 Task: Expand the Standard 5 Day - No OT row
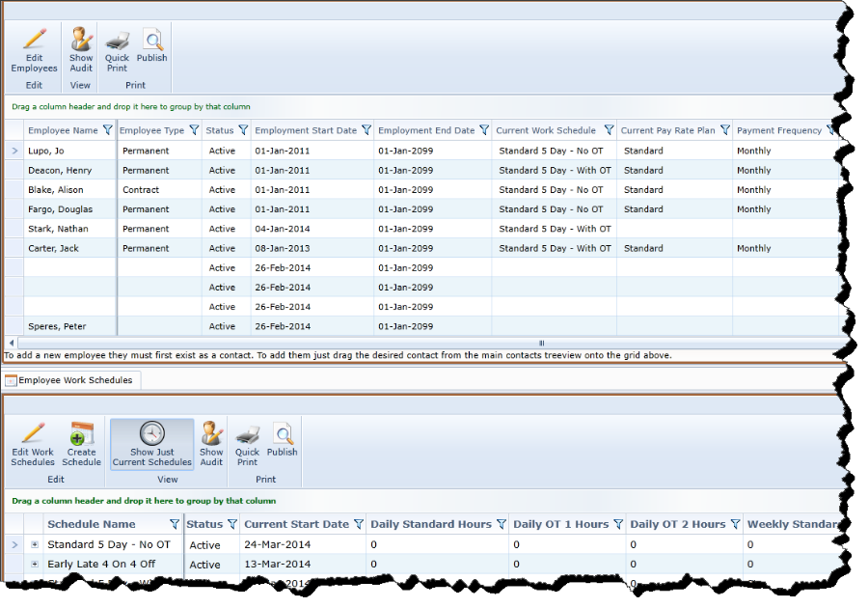(35, 545)
